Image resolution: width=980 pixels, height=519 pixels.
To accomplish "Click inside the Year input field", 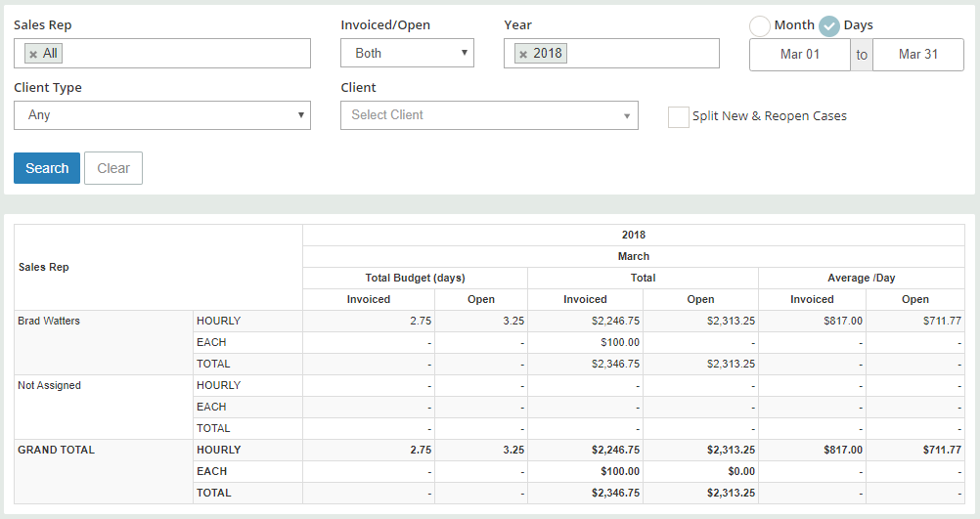I will click(642, 53).
